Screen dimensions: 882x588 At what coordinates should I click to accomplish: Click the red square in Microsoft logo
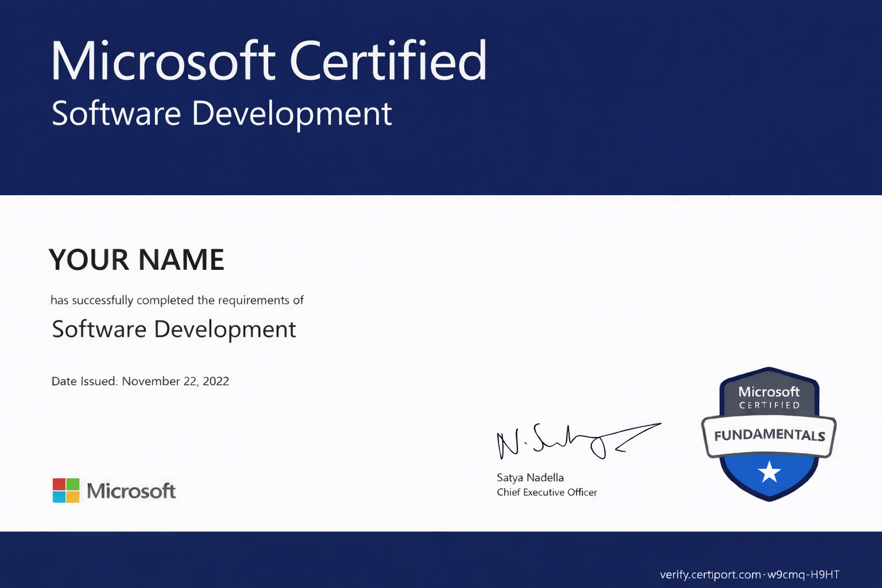coord(59,484)
